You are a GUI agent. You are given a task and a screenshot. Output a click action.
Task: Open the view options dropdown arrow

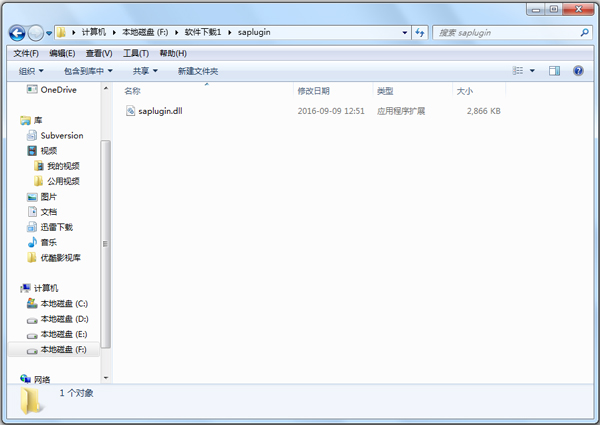coord(532,71)
